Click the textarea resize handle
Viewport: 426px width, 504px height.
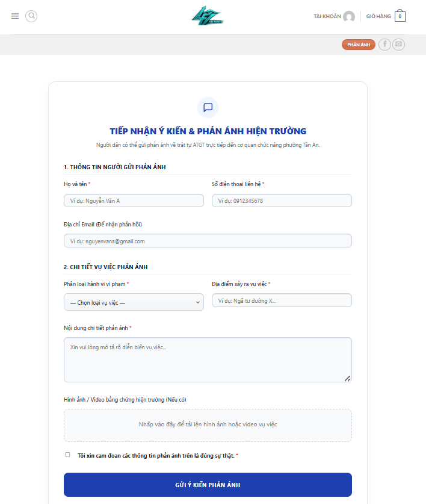point(348,378)
